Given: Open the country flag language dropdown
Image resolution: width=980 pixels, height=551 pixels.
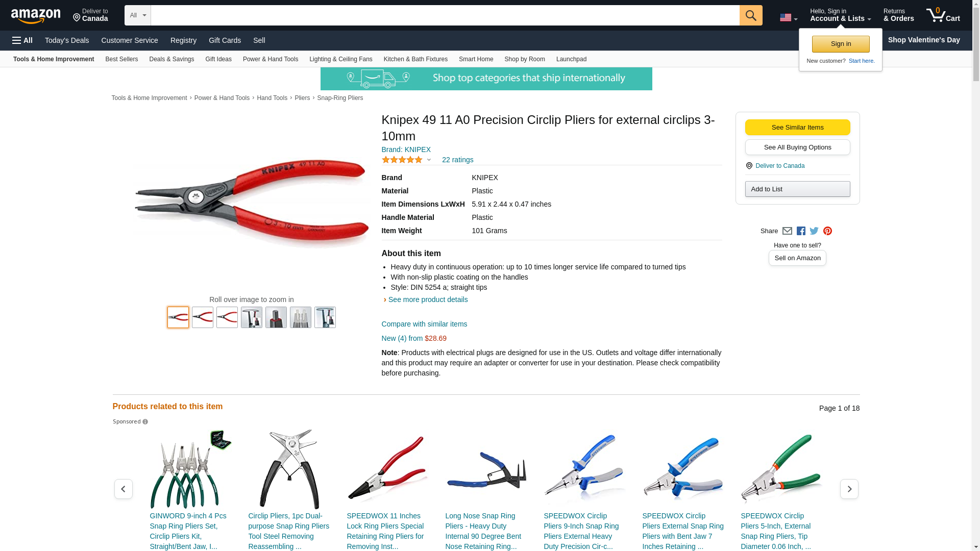Looking at the screenshot, I should point(789,18).
